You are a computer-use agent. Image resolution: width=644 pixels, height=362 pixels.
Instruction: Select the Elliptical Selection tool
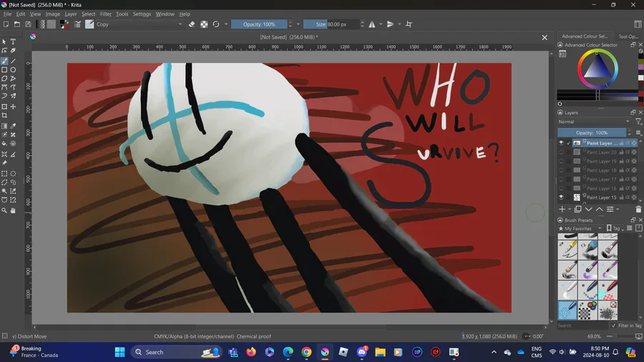(x=13, y=174)
